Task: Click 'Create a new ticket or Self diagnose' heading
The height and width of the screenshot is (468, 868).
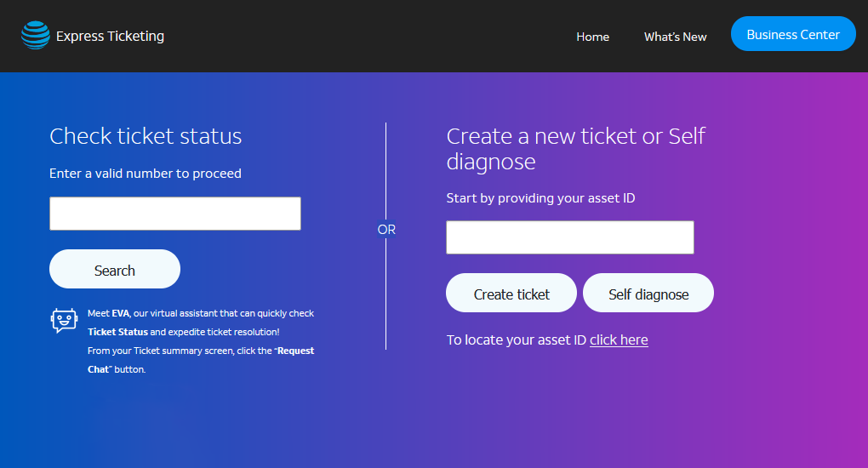Action: pos(576,148)
